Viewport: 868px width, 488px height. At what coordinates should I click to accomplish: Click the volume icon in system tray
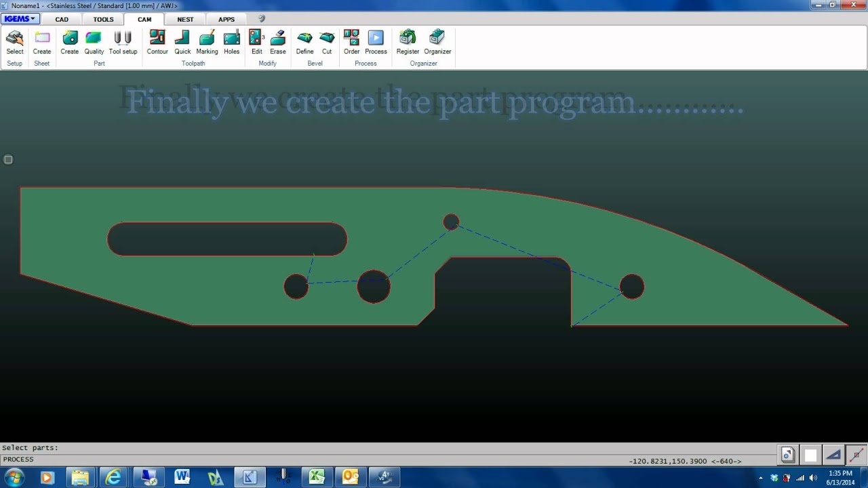[x=813, y=478]
